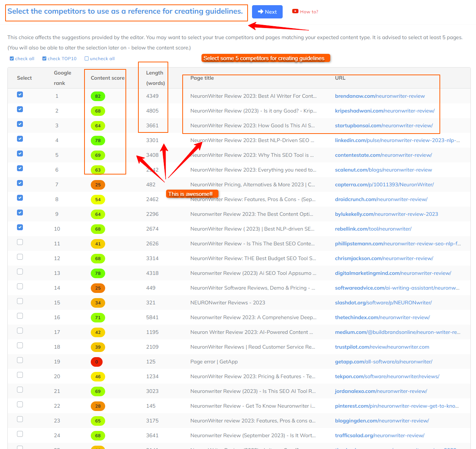Check the rank 12 chrismjackson.com checkbox

pos(20,257)
